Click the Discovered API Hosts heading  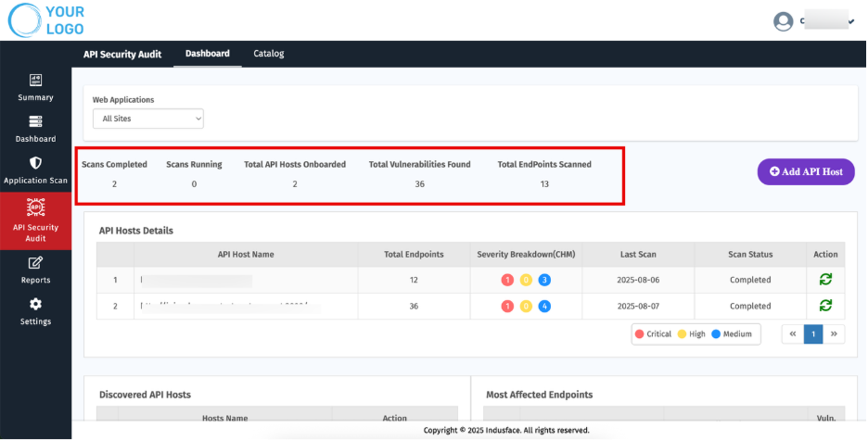pos(145,395)
